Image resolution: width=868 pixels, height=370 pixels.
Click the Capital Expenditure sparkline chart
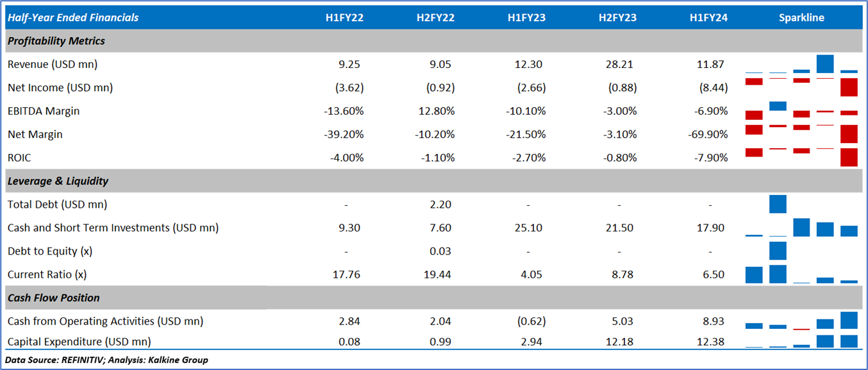coord(801,341)
